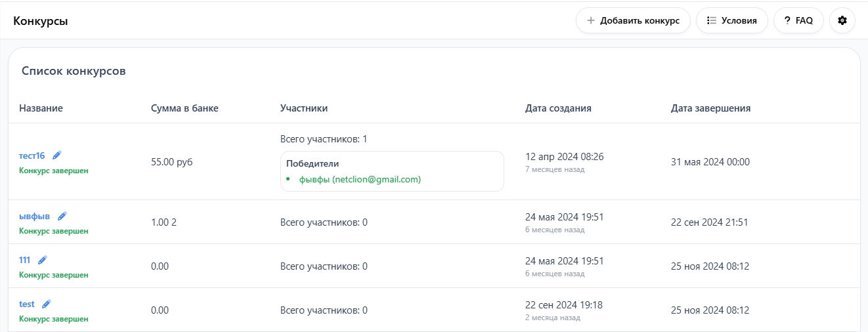Open settings with the gear icon
Viewport: 868px width, 332px height.
(842, 20)
